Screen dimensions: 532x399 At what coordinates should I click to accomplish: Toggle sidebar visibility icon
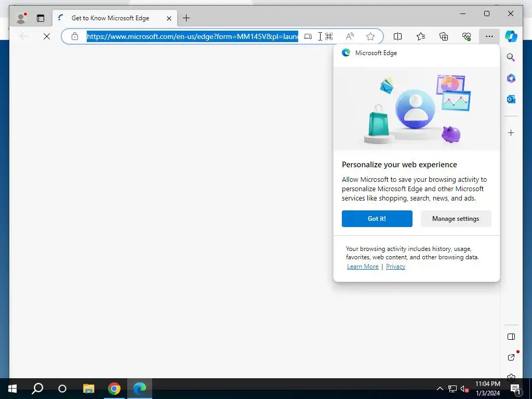(x=511, y=337)
